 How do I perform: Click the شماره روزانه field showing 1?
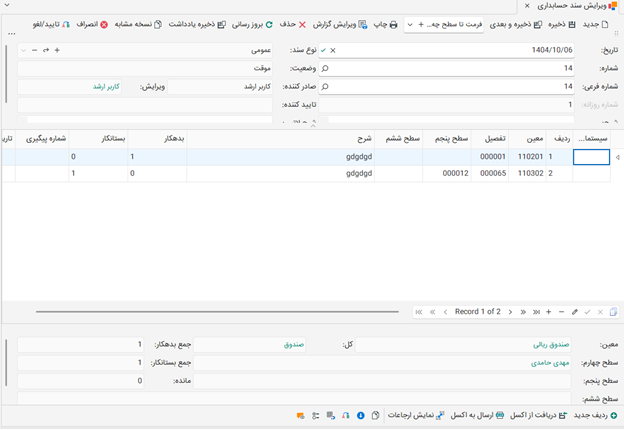coord(447,105)
